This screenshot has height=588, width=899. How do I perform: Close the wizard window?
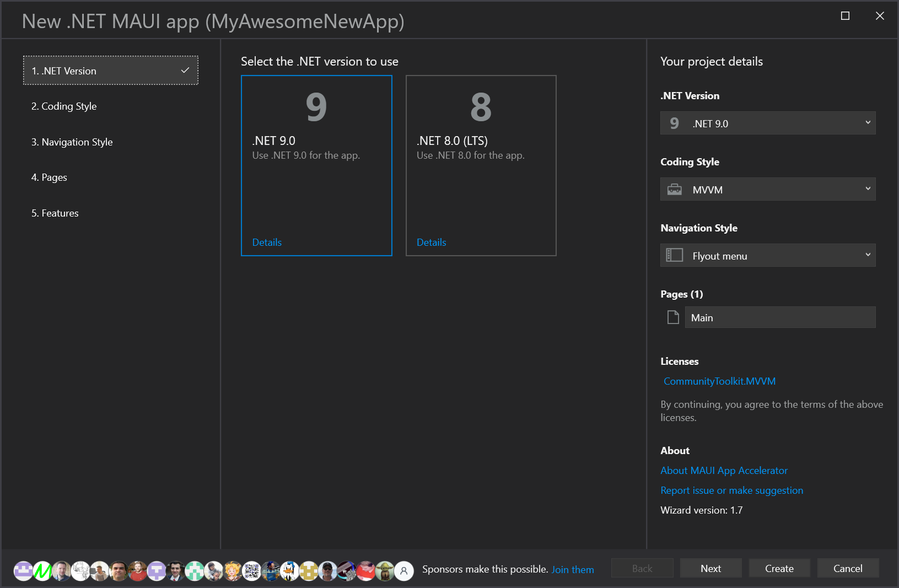pos(880,16)
